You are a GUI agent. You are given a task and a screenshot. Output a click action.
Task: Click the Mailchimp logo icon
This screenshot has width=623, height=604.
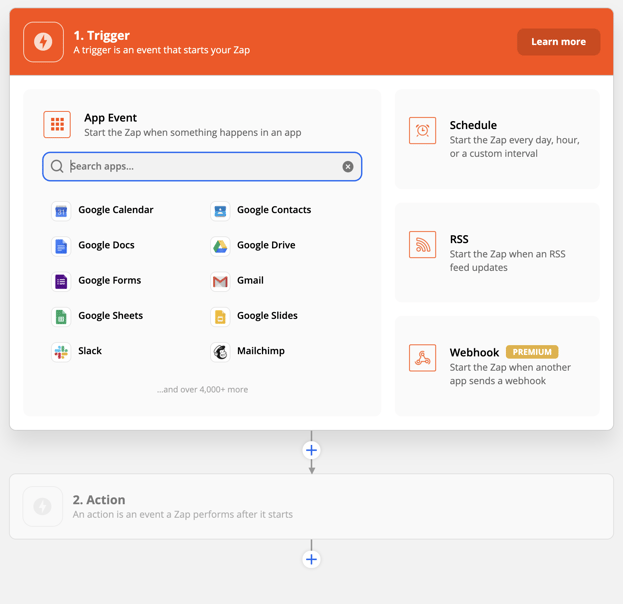pos(220,352)
